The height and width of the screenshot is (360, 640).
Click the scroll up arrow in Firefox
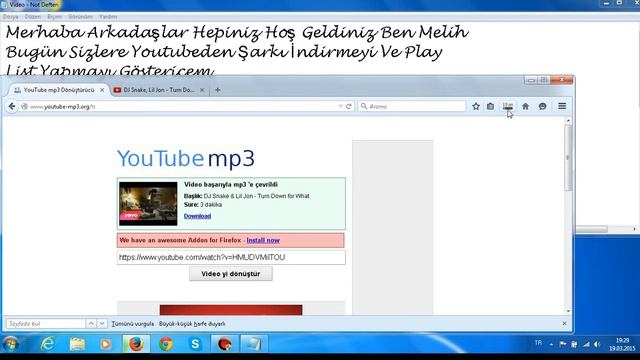tap(568, 121)
